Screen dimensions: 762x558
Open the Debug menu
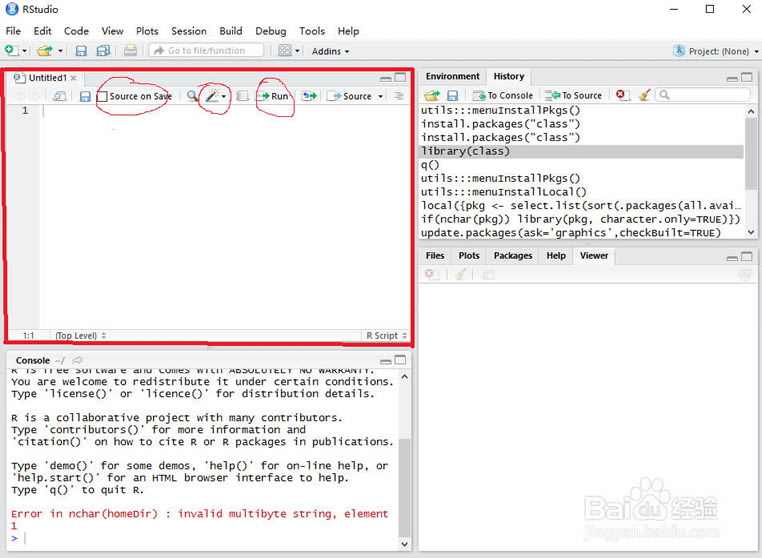coord(271,31)
